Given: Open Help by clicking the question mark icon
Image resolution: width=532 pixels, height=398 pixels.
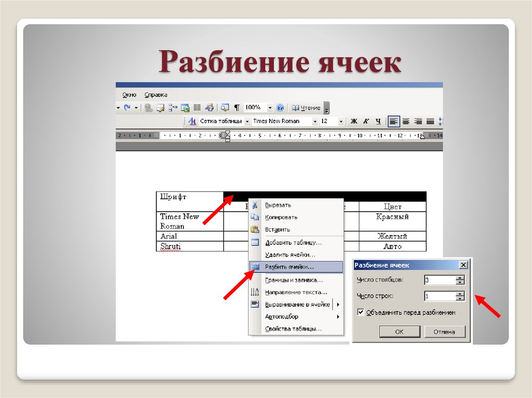Looking at the screenshot, I should pyautogui.click(x=281, y=107).
